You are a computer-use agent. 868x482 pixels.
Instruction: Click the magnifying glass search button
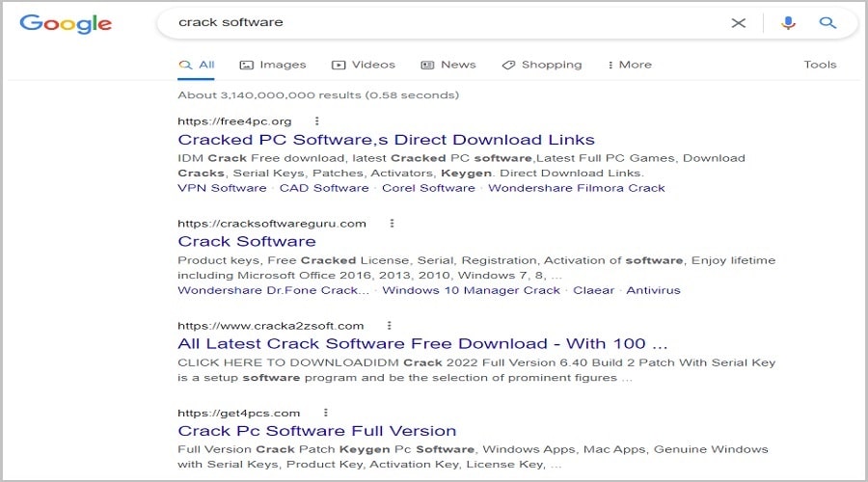pyautogui.click(x=827, y=22)
